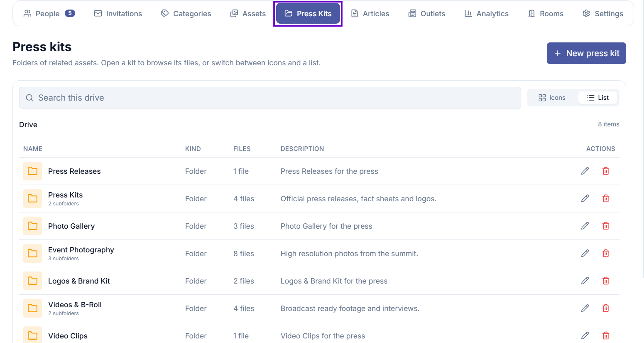Edit the Video Clips folder
The height and width of the screenshot is (343, 644).
pos(585,336)
